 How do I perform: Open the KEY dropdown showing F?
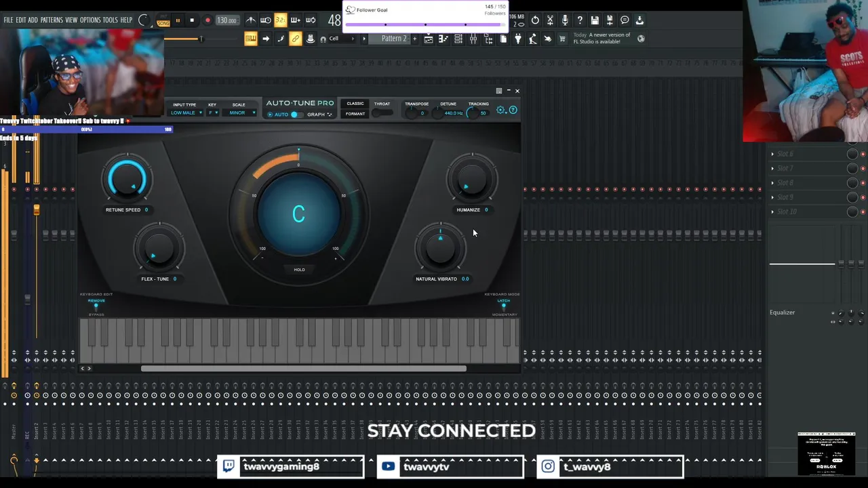click(x=212, y=113)
